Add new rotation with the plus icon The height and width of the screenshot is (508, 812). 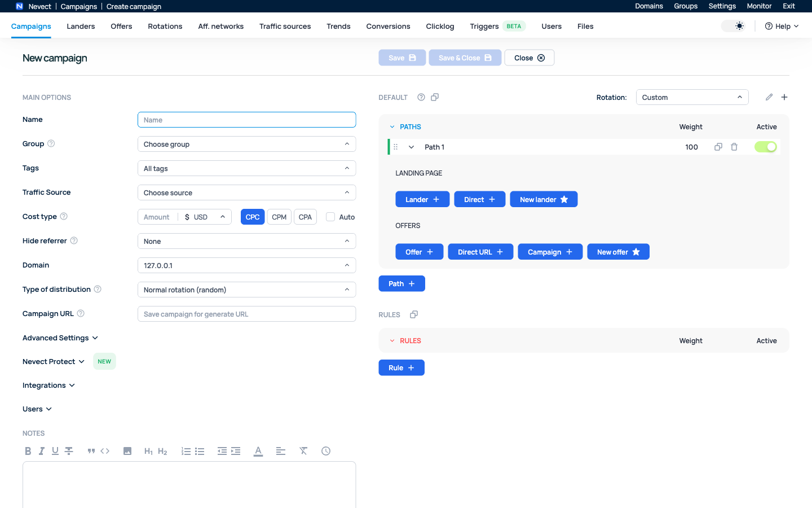(784, 97)
